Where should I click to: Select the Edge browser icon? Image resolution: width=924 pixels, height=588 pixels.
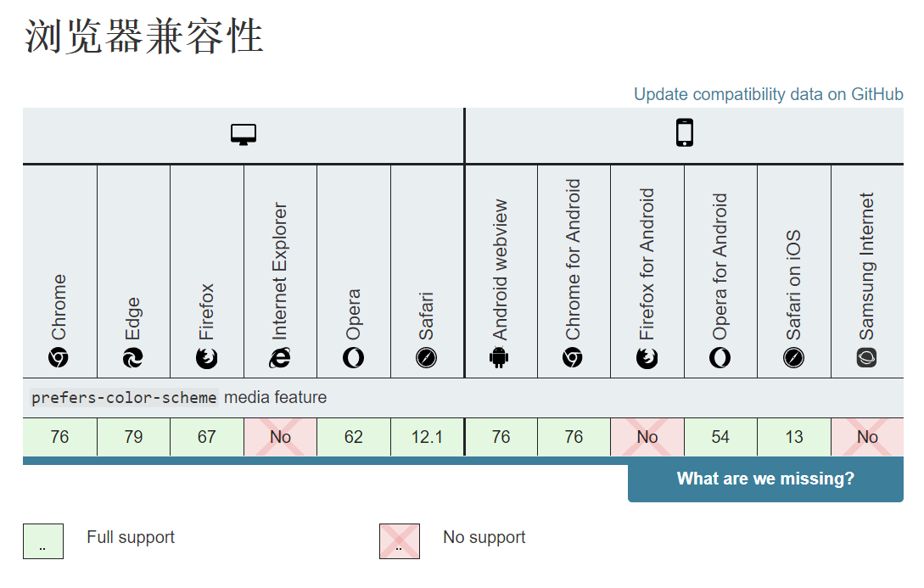point(132,357)
